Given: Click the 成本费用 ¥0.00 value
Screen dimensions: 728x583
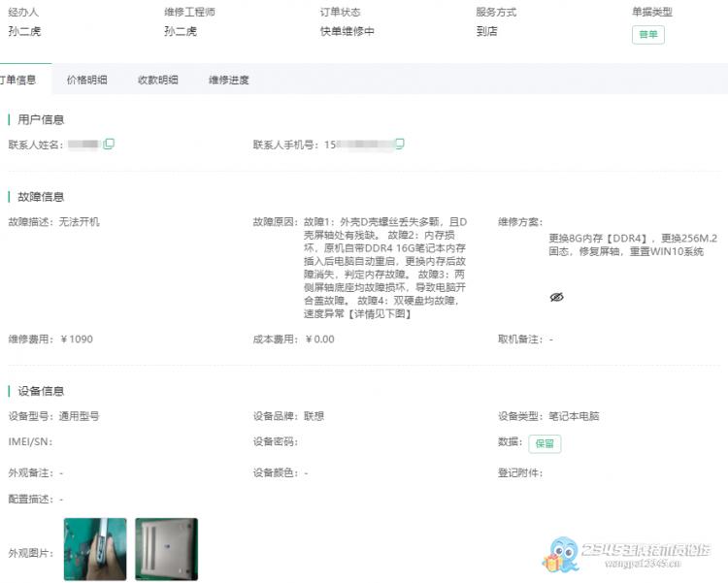Looking at the screenshot, I should (320, 340).
